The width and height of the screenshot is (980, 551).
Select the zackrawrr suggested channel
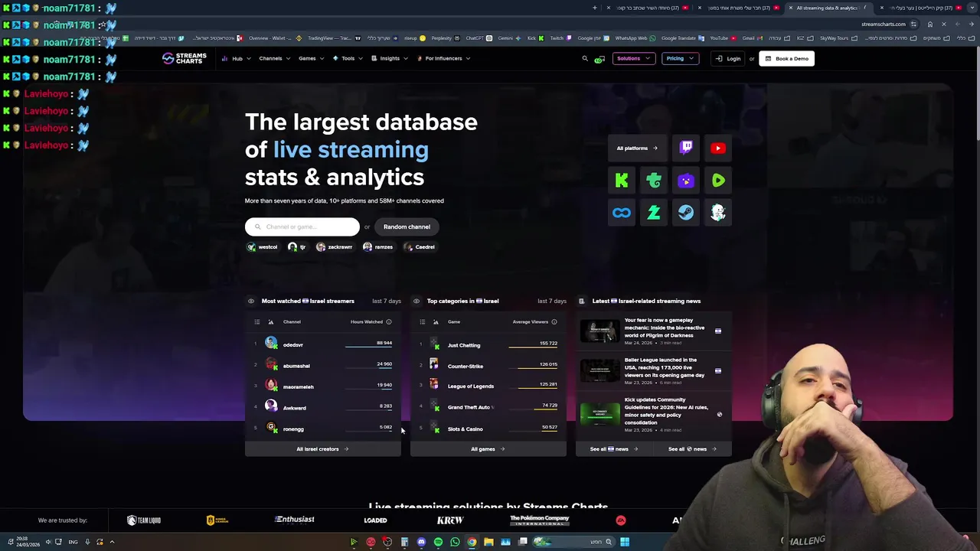pos(335,247)
